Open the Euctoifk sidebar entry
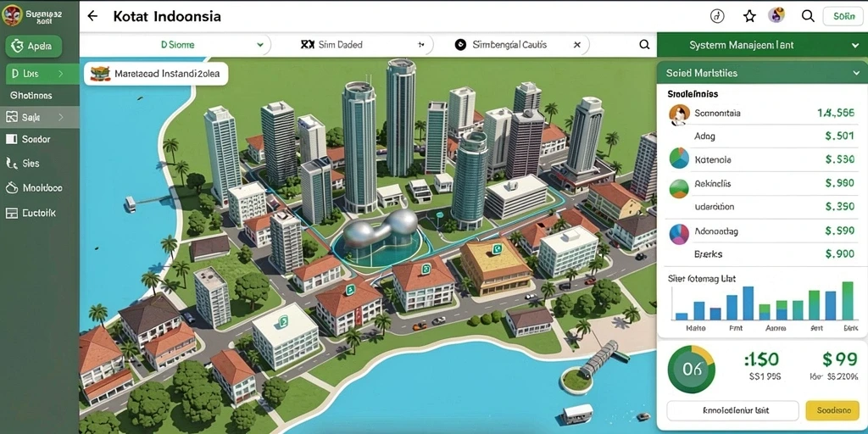The image size is (868, 434). [x=39, y=213]
